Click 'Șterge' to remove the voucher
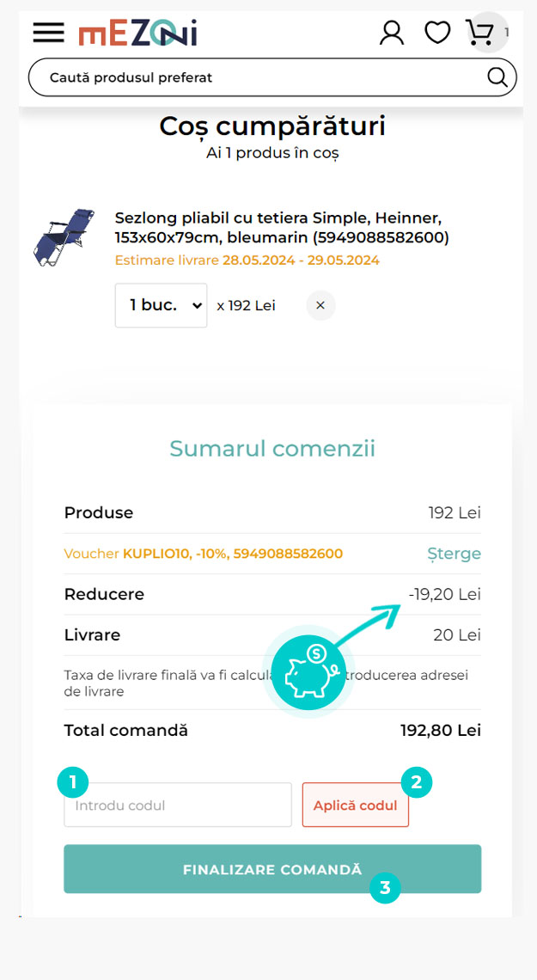Screen dimensions: 537x980 click(455, 554)
